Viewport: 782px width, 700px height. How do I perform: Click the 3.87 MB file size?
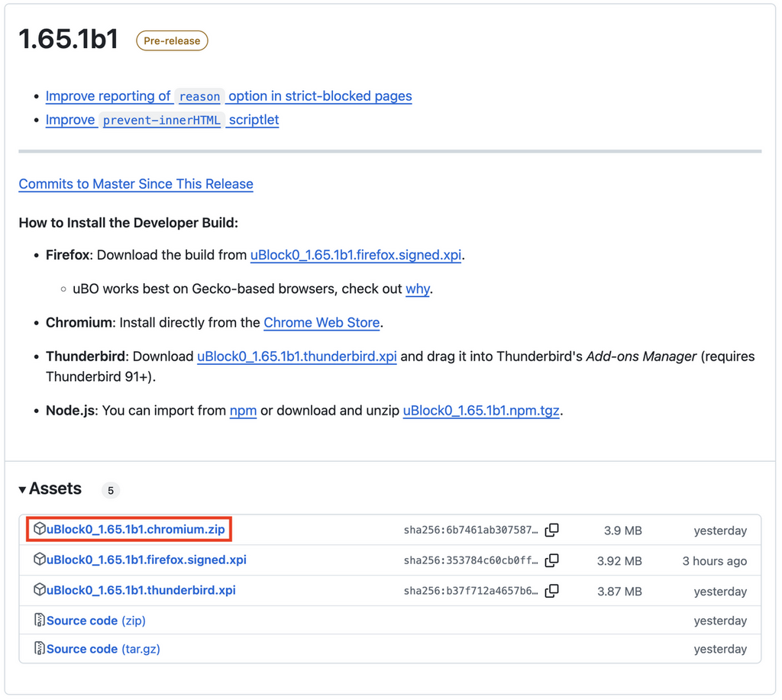pos(619,592)
